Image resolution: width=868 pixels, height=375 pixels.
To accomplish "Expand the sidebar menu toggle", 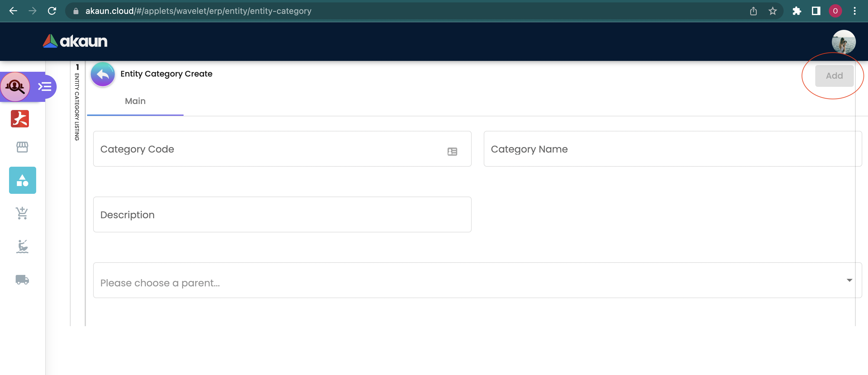I will point(45,87).
